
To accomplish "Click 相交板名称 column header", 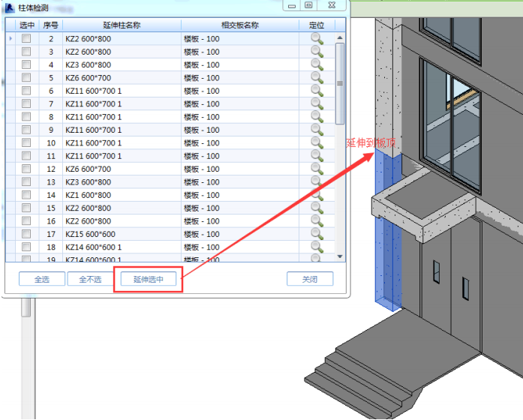I will [x=240, y=25].
